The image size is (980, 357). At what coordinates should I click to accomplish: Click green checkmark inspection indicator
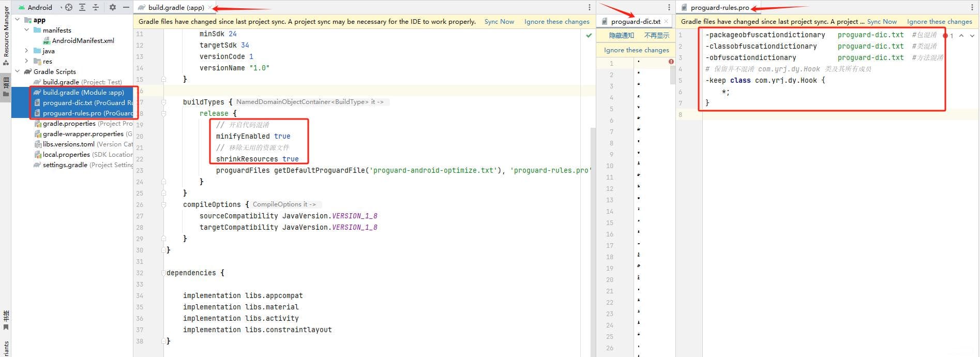pos(589,35)
